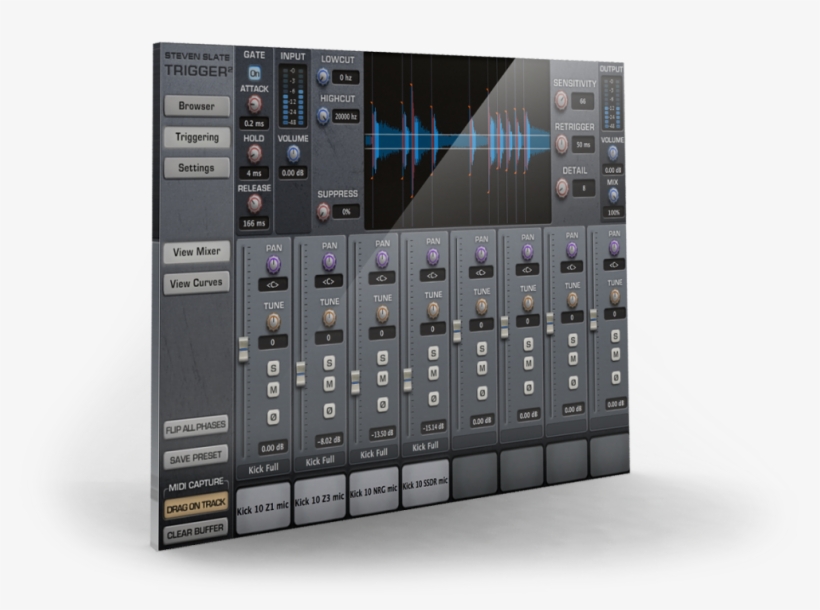Screen dimensions: 820x610
Task: Click Release value 166 ms
Action: pos(254,223)
